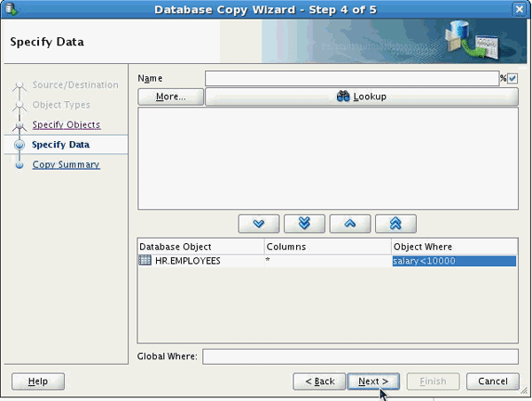Image resolution: width=532 pixels, height=401 pixels.
Task: Go to the Next wizard step
Action: [373, 381]
